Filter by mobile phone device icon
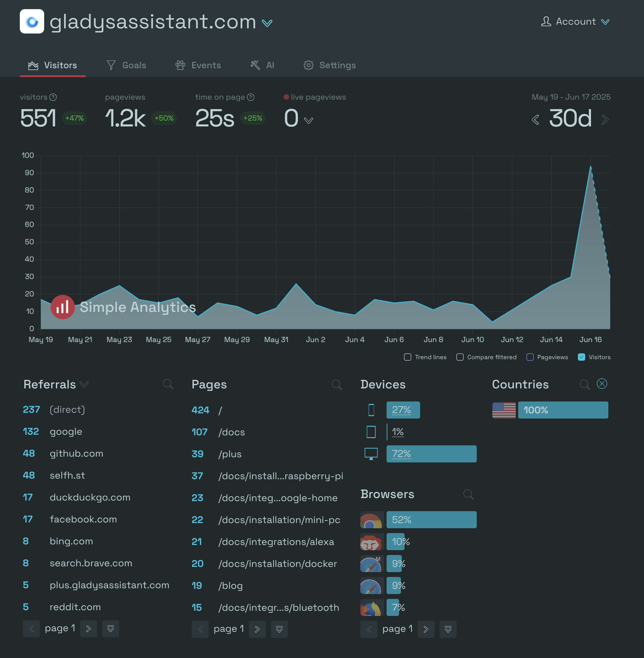644x658 pixels. [x=371, y=410]
